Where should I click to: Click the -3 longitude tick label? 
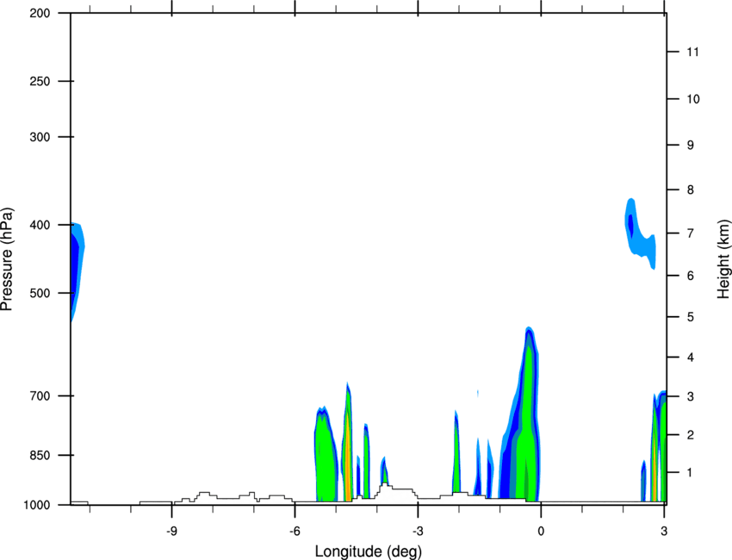pyautogui.click(x=418, y=531)
